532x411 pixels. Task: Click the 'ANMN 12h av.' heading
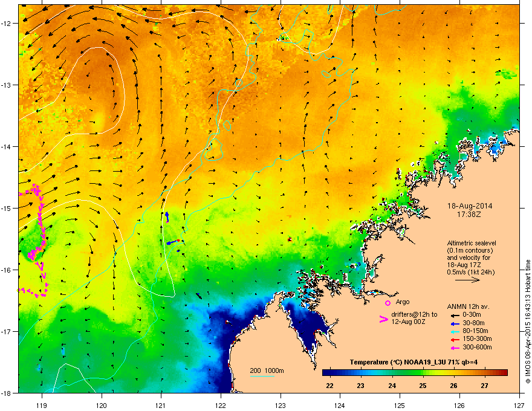tap(468, 306)
